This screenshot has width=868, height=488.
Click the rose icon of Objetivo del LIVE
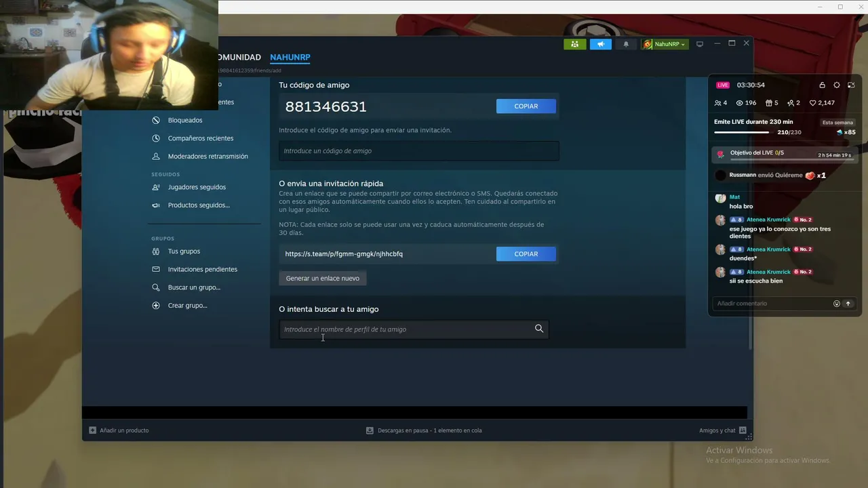pos(720,155)
